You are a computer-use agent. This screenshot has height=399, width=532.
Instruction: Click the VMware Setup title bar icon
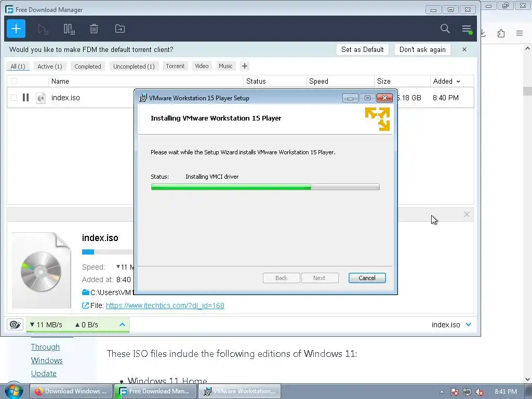143,98
